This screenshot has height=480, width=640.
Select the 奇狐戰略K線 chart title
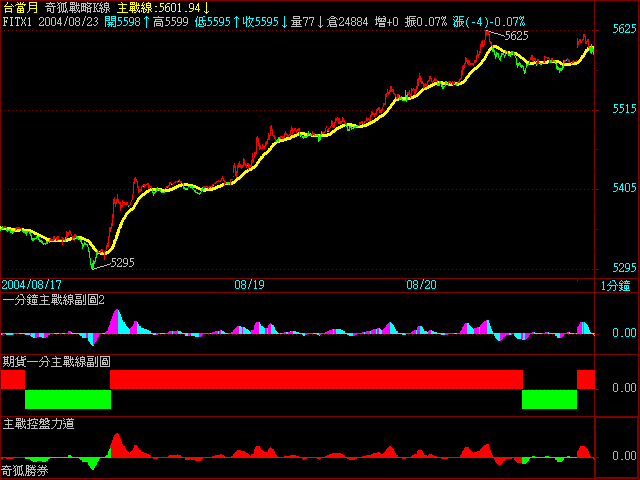[x=78, y=8]
